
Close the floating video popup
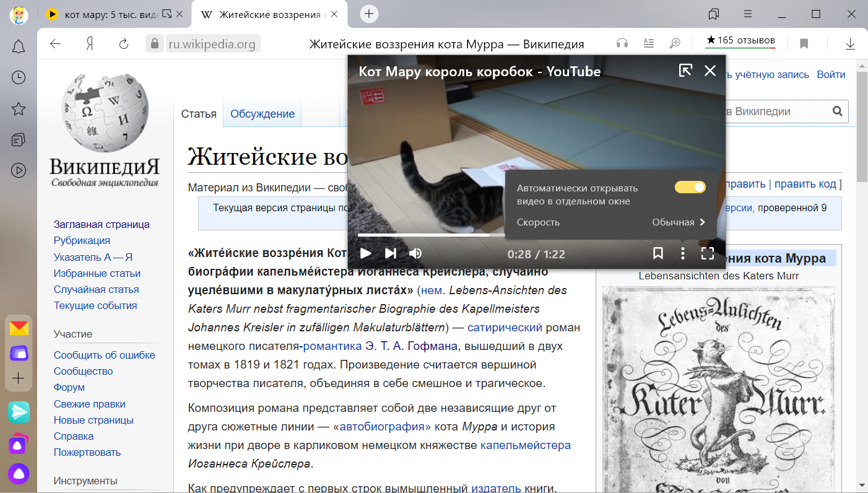pos(710,71)
